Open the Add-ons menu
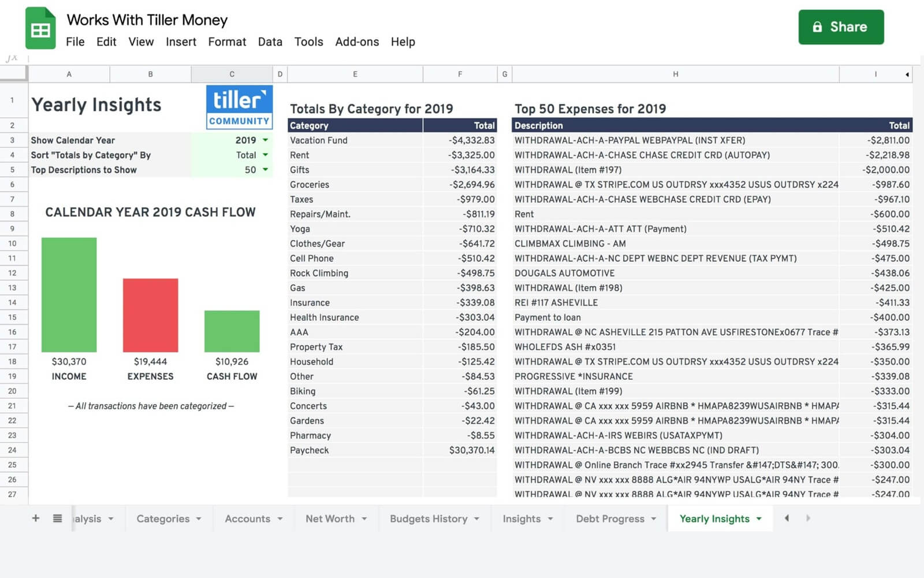Screen dimensions: 924x578 pyautogui.click(x=357, y=42)
